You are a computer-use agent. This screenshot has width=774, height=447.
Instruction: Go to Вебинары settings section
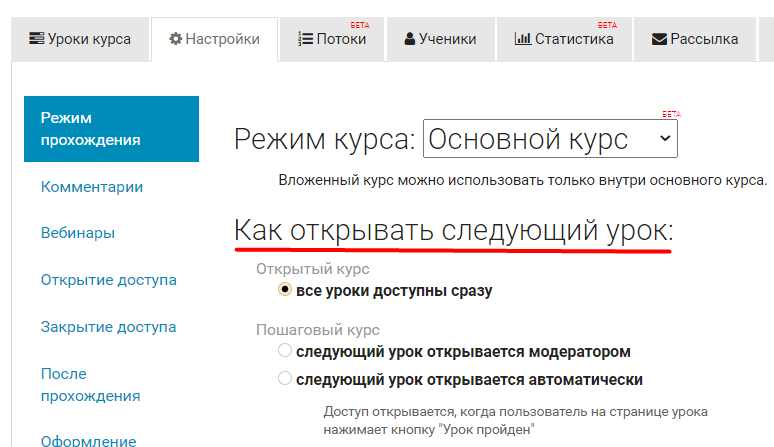click(x=78, y=233)
